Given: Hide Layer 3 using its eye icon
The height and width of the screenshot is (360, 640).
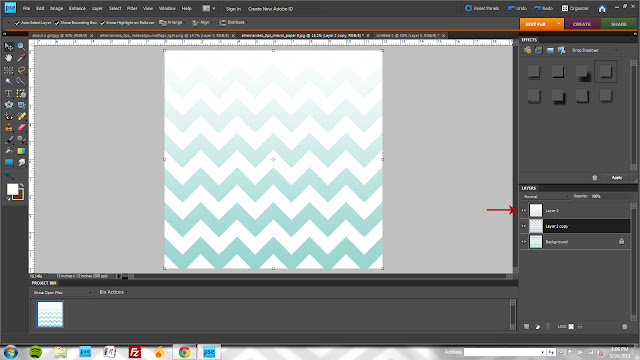Looking at the screenshot, I should [524, 211].
